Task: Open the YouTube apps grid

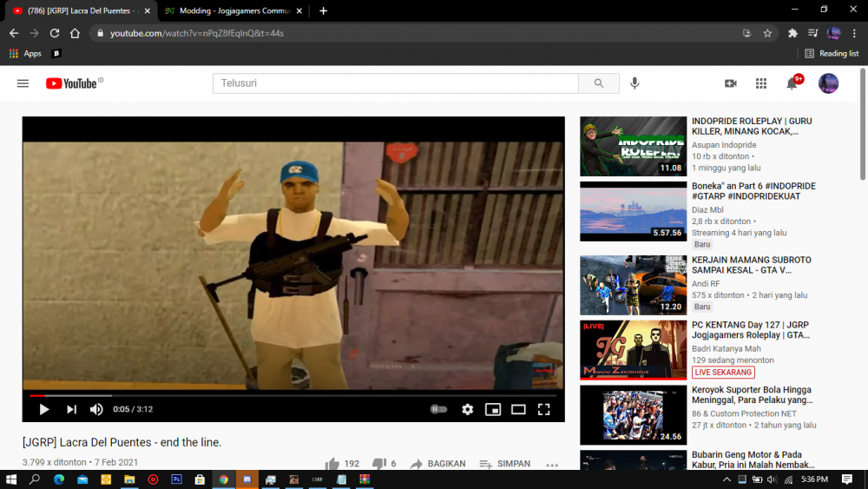Action: coord(761,83)
